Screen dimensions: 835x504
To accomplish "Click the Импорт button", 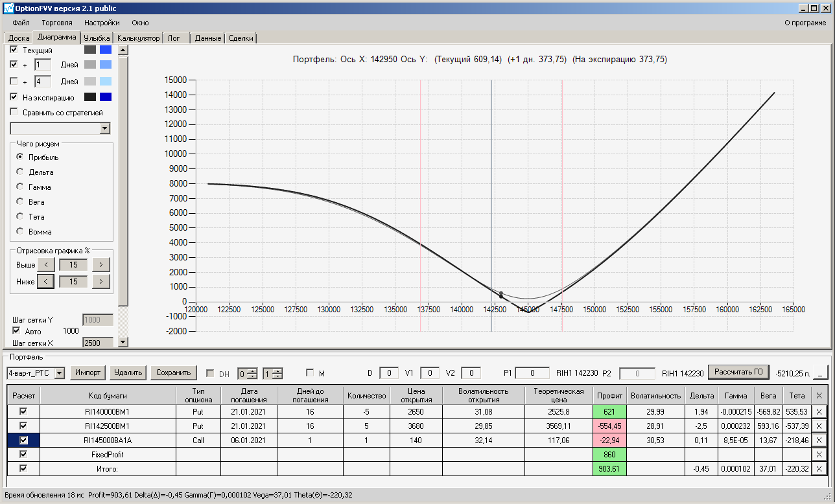I will click(88, 372).
